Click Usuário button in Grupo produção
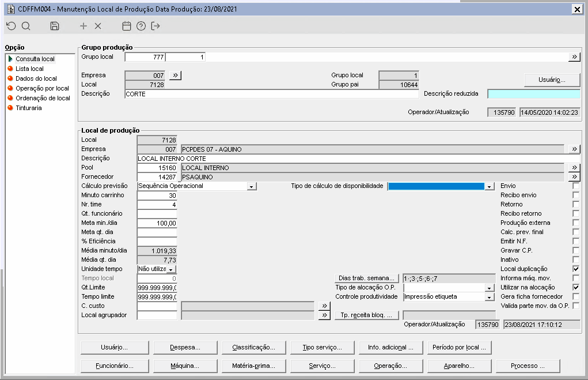 pos(552,80)
